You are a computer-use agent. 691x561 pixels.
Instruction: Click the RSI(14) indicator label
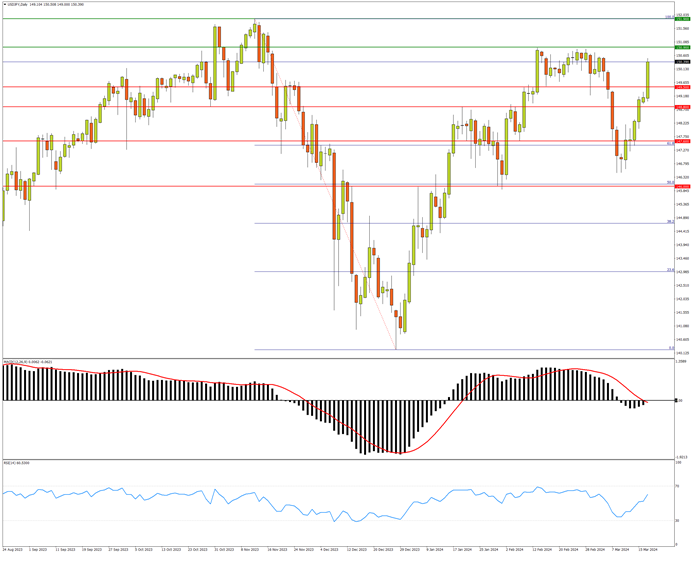[x=16, y=463]
